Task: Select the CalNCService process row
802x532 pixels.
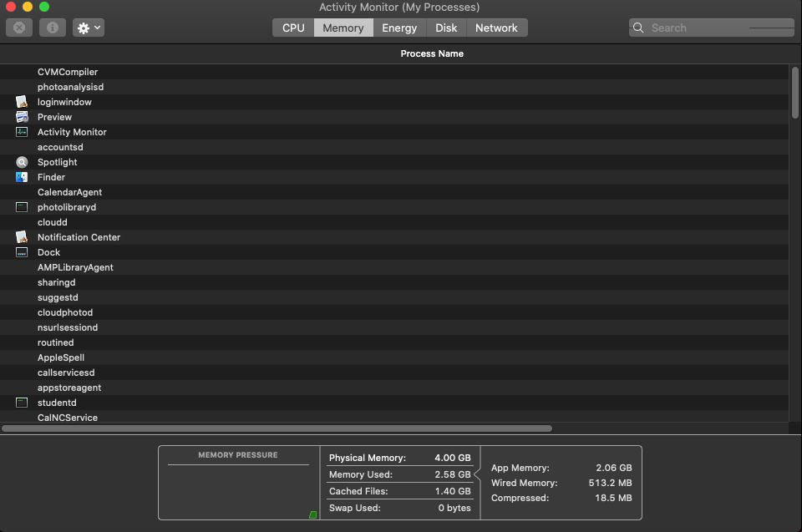Action: coord(393,417)
